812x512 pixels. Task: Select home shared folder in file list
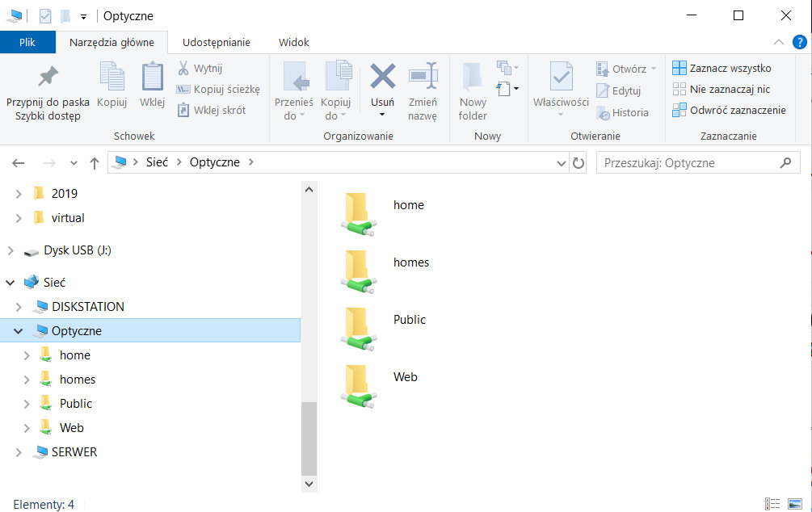[383, 213]
